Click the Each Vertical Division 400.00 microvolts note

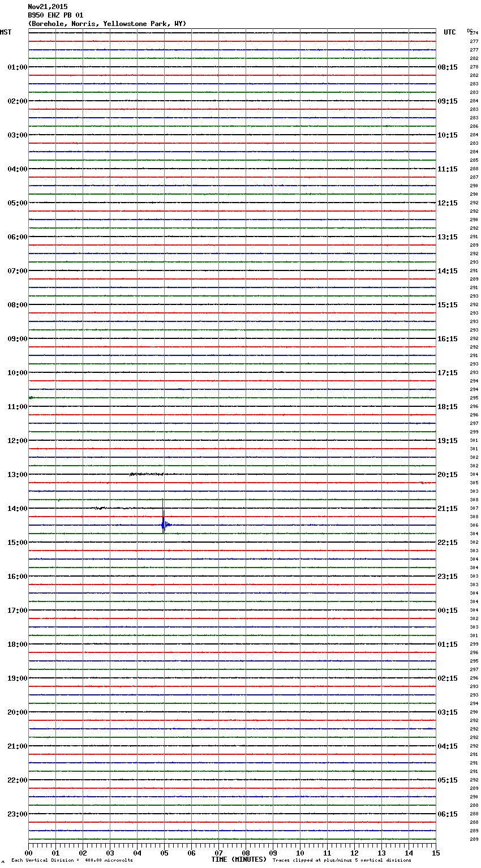(x=72, y=861)
